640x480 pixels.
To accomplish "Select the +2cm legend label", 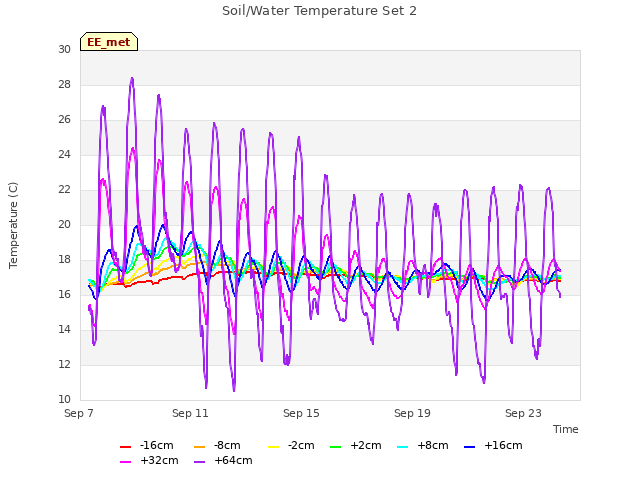I will tap(366, 445).
